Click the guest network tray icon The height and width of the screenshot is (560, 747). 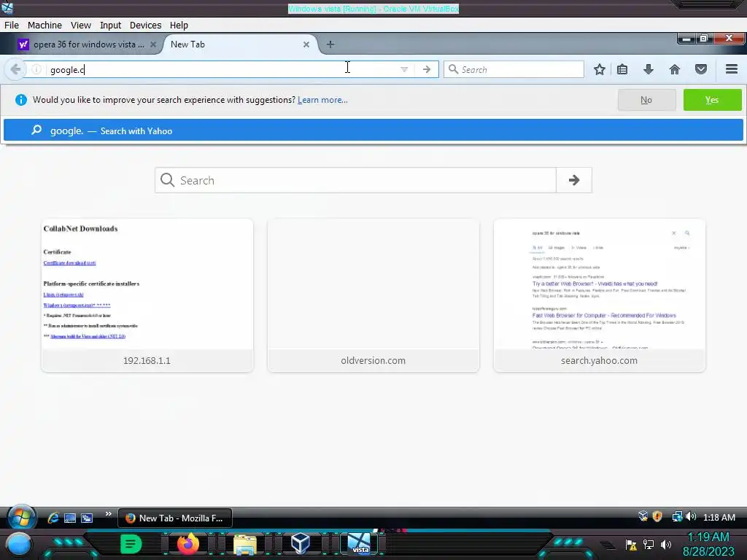(x=677, y=517)
